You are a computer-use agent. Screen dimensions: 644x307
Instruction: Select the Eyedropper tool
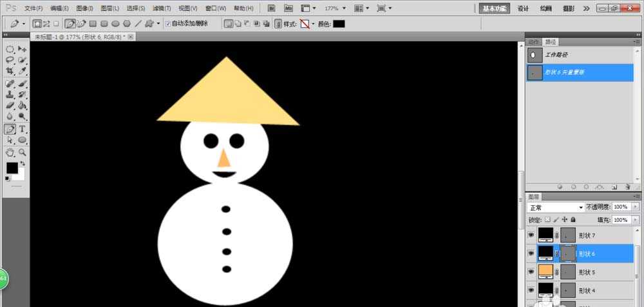pos(23,70)
